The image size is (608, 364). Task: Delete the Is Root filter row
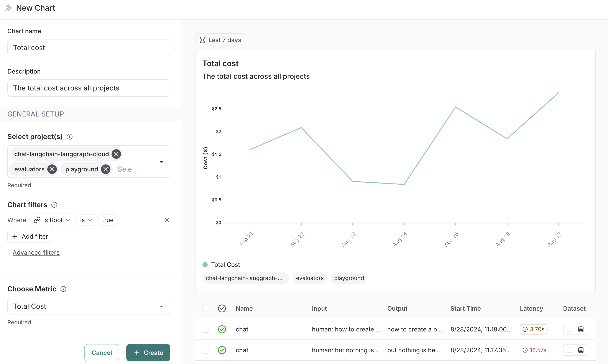(167, 220)
